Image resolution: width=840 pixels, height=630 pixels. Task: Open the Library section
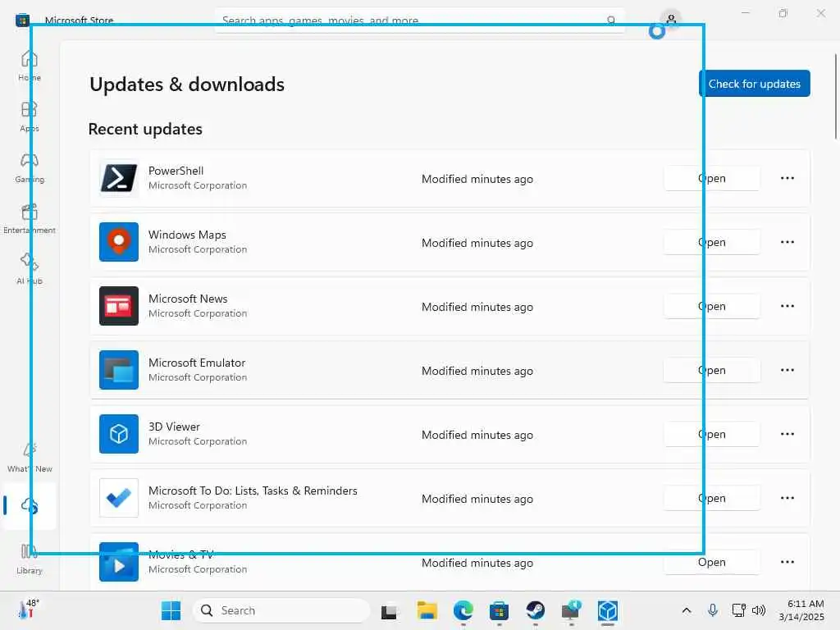pyautogui.click(x=29, y=559)
